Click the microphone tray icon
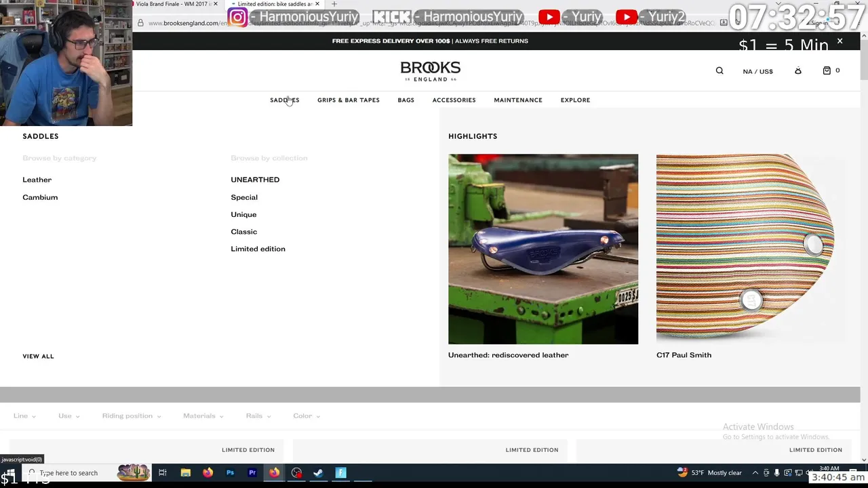Image resolution: width=868 pixels, height=488 pixels. pos(776,473)
